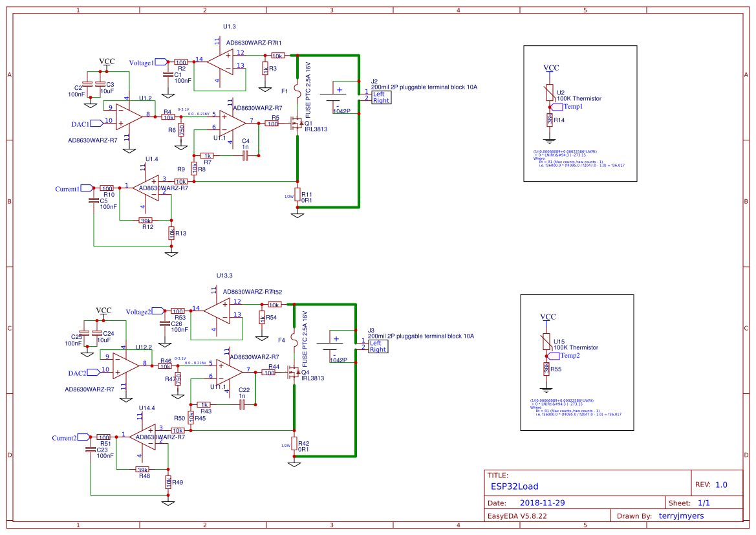Select the U2 100K thermistor symbol
The height and width of the screenshot is (535, 756).
(550, 92)
